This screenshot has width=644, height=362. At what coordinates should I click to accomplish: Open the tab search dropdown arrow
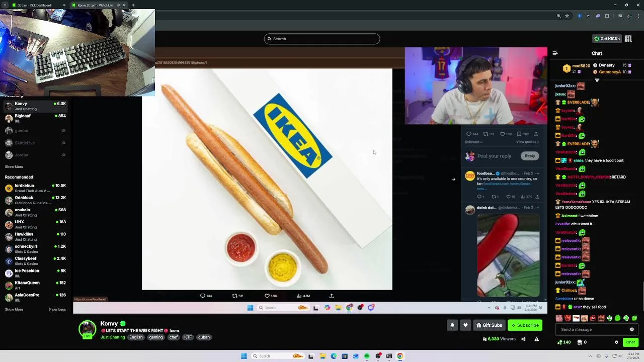click(6, 5)
